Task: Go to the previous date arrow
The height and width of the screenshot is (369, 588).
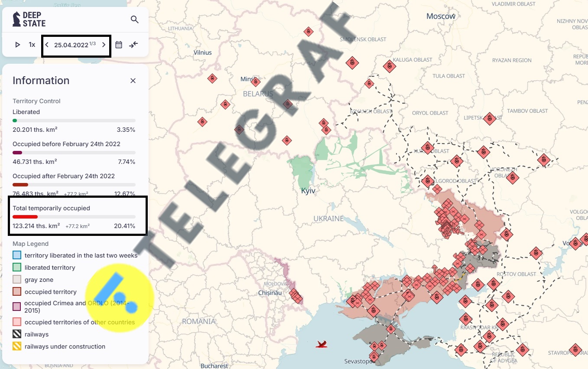Action: coord(47,45)
